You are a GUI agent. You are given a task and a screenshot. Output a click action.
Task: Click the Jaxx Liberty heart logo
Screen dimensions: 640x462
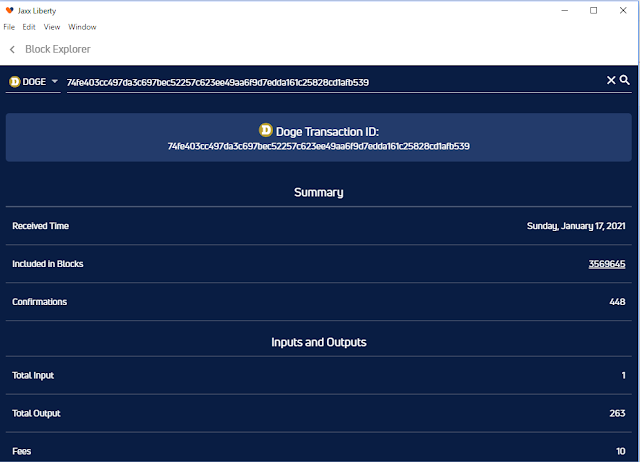[x=9, y=10]
